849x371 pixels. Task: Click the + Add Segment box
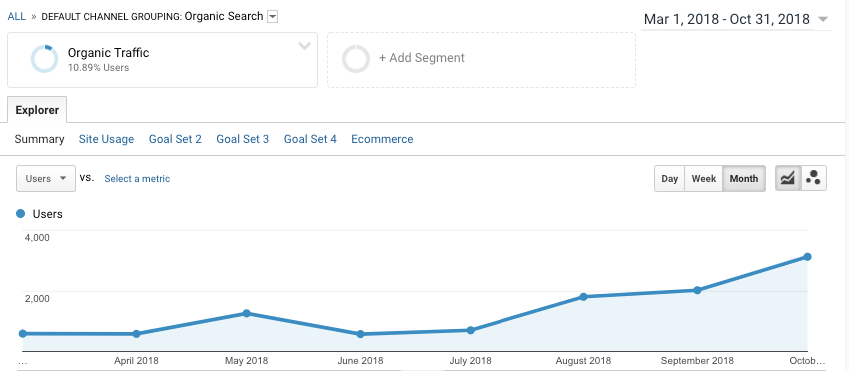coord(481,60)
